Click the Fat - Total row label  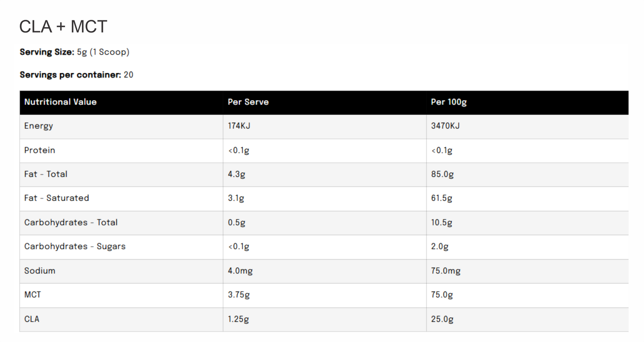pyautogui.click(x=46, y=174)
